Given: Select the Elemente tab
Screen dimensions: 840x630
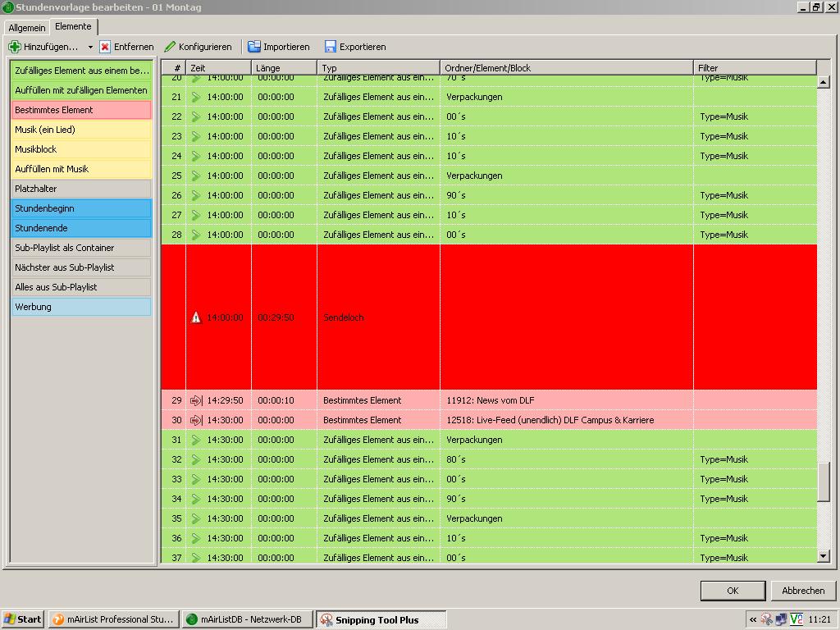Looking at the screenshot, I should tap(73, 27).
